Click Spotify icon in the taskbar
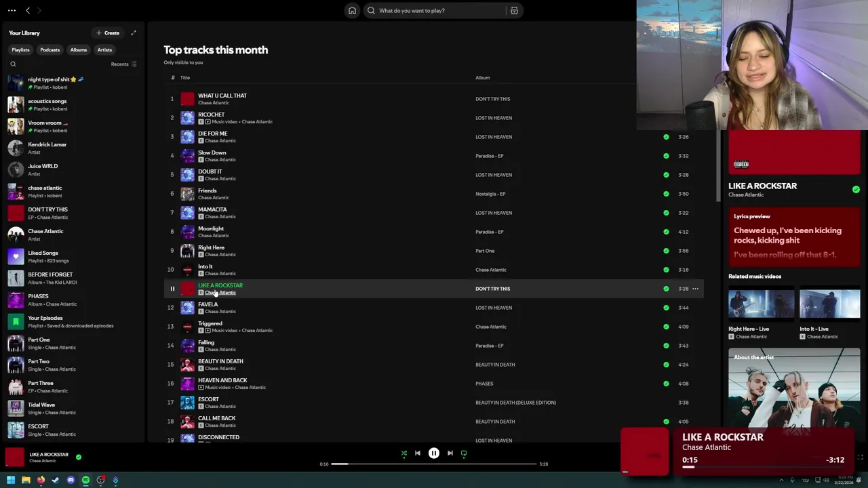The height and width of the screenshot is (488, 868). pos(85,480)
